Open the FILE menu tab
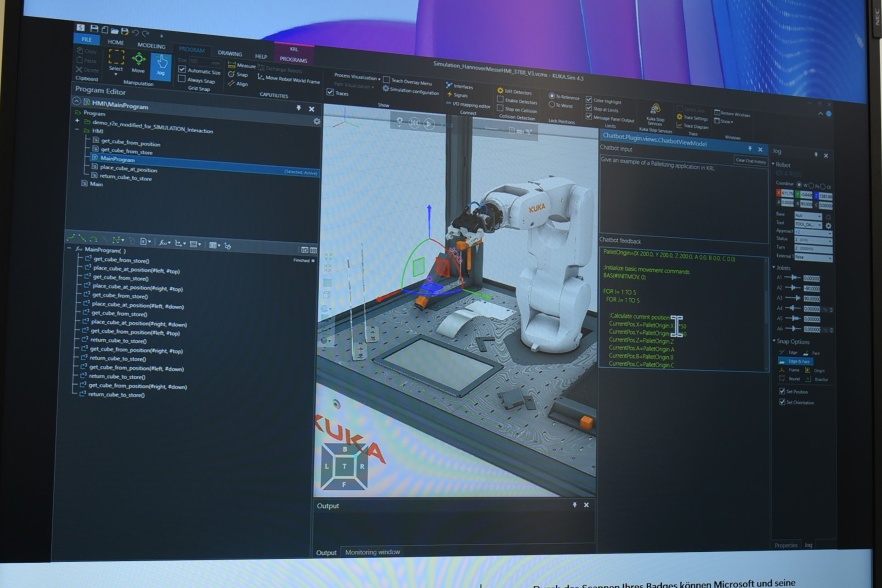Image resolution: width=882 pixels, height=588 pixels. [87, 39]
